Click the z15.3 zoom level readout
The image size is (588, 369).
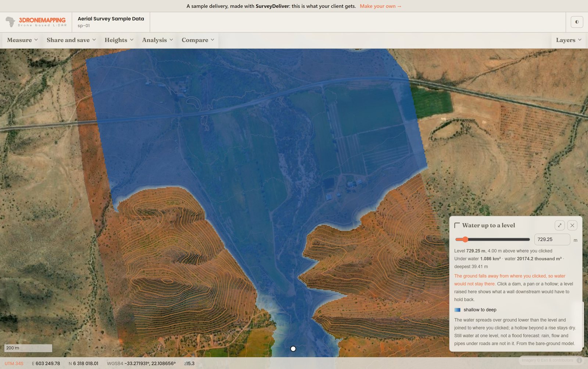click(x=189, y=363)
